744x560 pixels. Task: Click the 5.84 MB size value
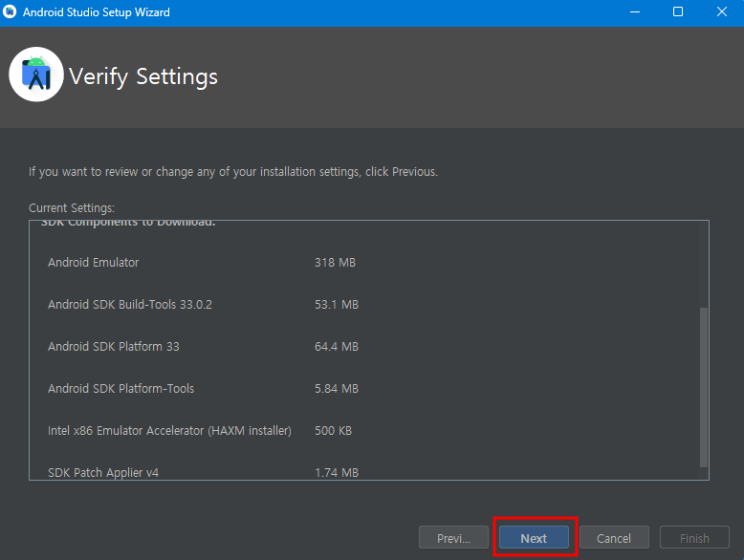pyautogui.click(x=337, y=389)
